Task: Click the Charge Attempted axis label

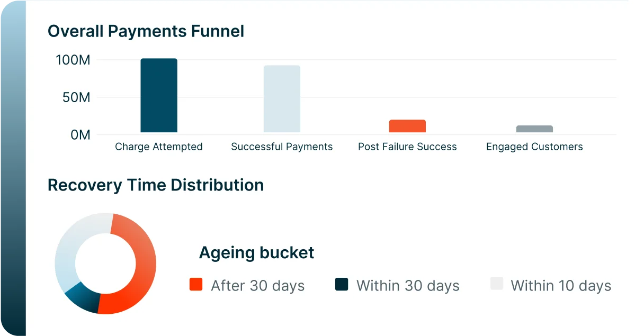Action: pos(159,147)
